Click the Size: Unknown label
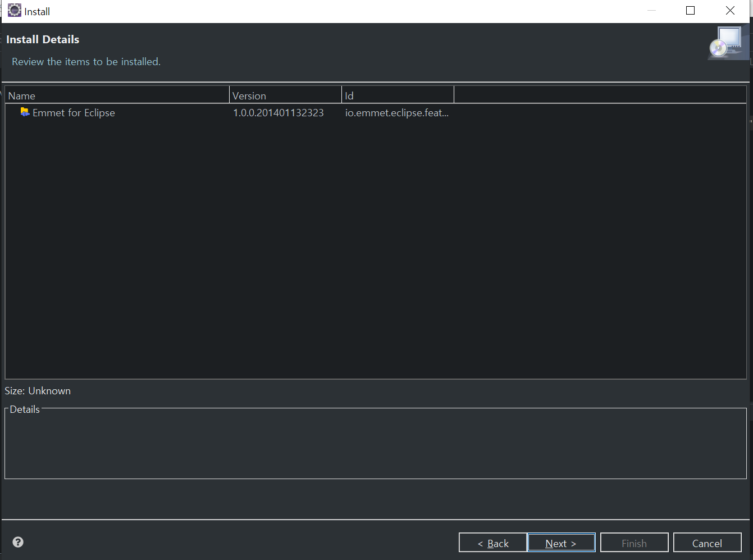 pos(38,391)
